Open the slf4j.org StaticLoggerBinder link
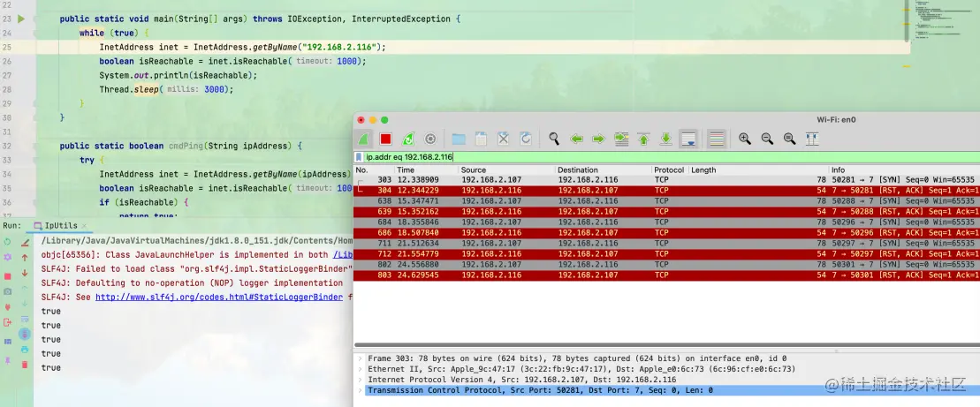The width and height of the screenshot is (980, 407). coord(219,298)
